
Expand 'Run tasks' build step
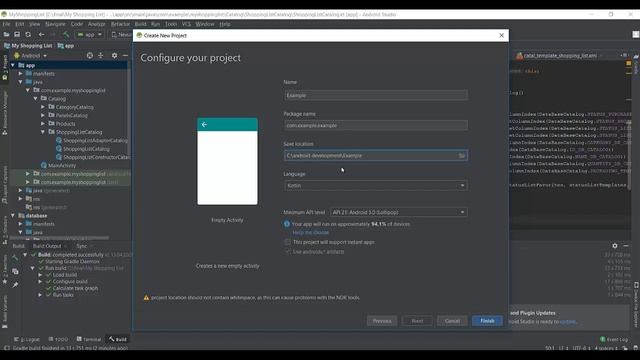tap(40, 295)
